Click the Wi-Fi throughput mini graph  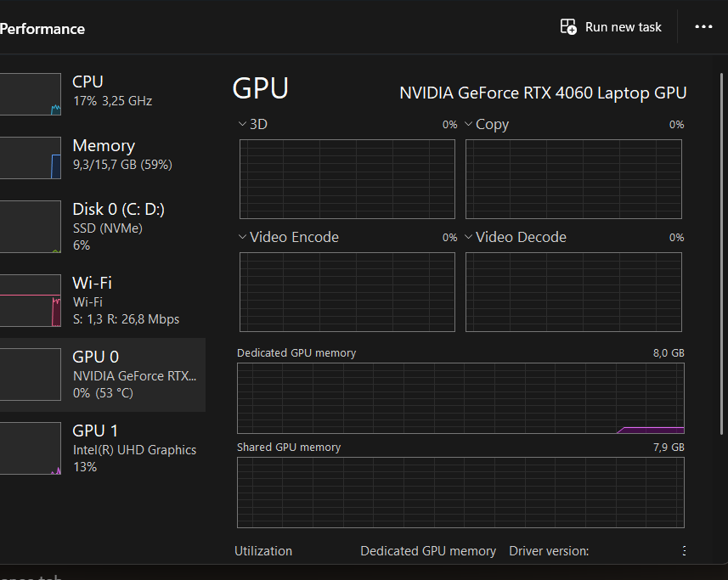31,301
